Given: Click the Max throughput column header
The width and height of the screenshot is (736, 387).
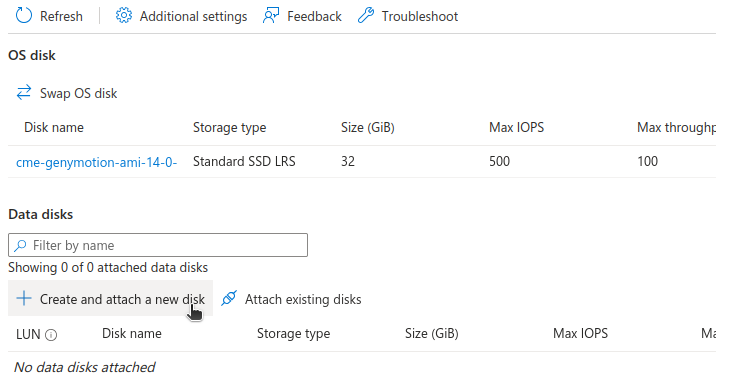Looking at the screenshot, I should [676, 128].
